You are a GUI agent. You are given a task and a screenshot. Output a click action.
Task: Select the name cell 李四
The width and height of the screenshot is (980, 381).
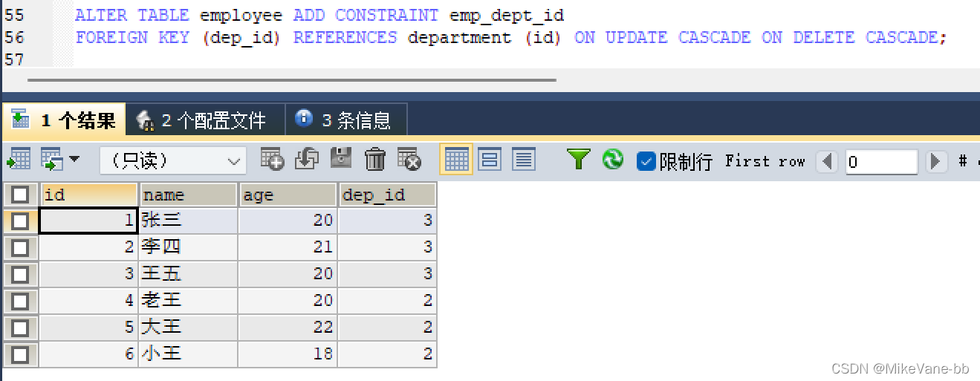click(x=188, y=247)
